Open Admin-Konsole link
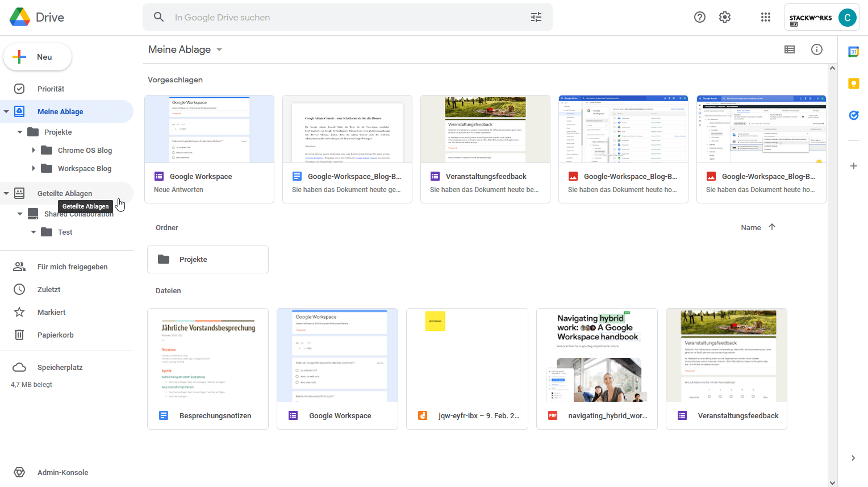The image size is (868, 487). click(x=62, y=472)
